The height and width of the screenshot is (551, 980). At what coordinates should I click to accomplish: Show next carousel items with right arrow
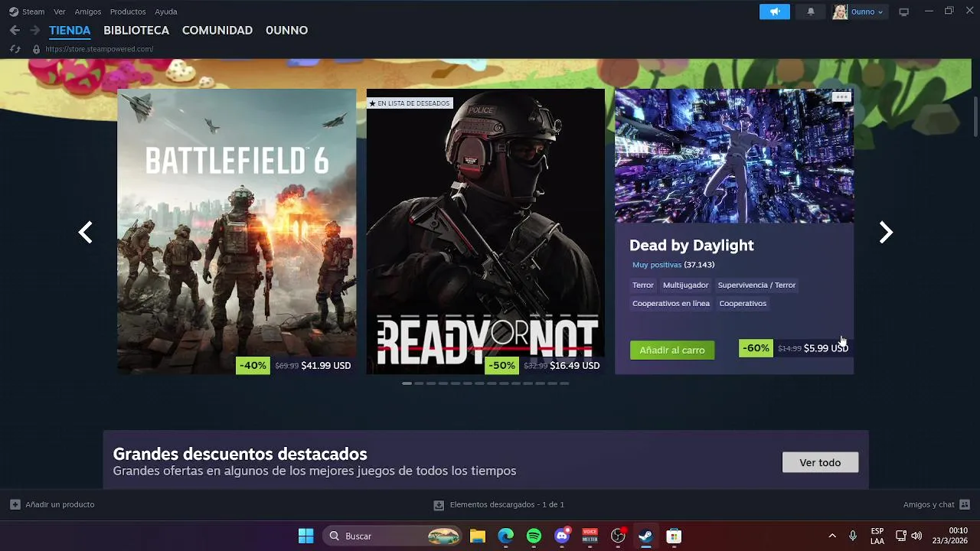886,232
